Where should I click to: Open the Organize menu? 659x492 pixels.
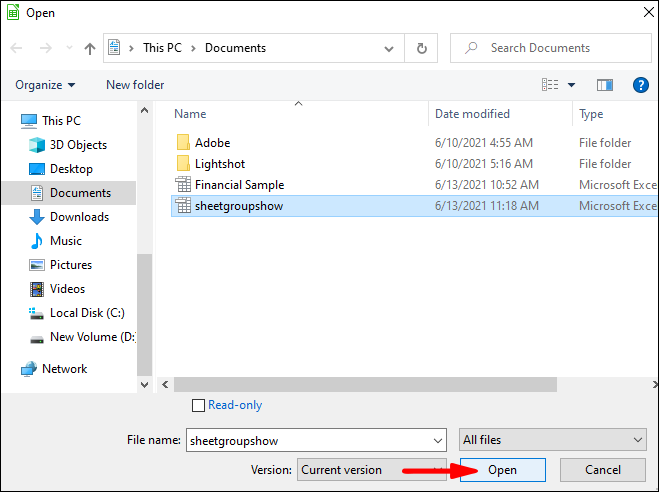[45, 85]
